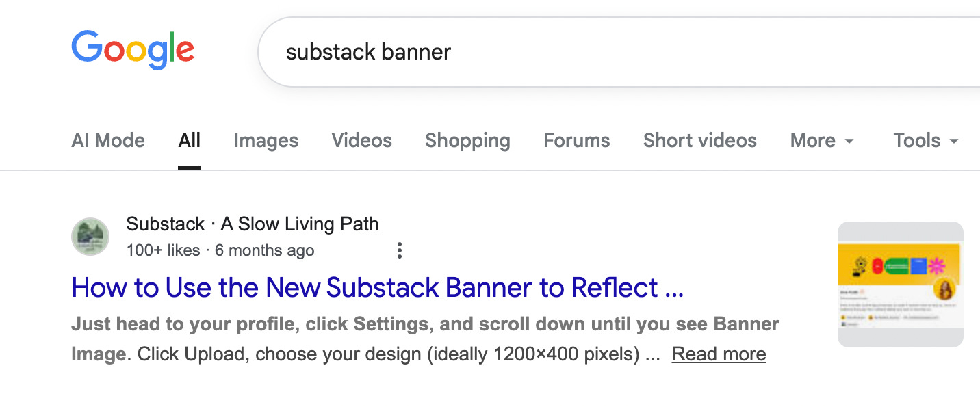Click the yellow banner preview thumbnail
This screenshot has height=409, width=980.
901,282
